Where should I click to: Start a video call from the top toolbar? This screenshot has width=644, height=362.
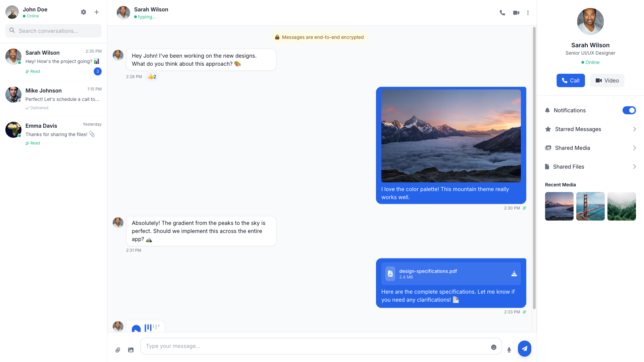[516, 12]
